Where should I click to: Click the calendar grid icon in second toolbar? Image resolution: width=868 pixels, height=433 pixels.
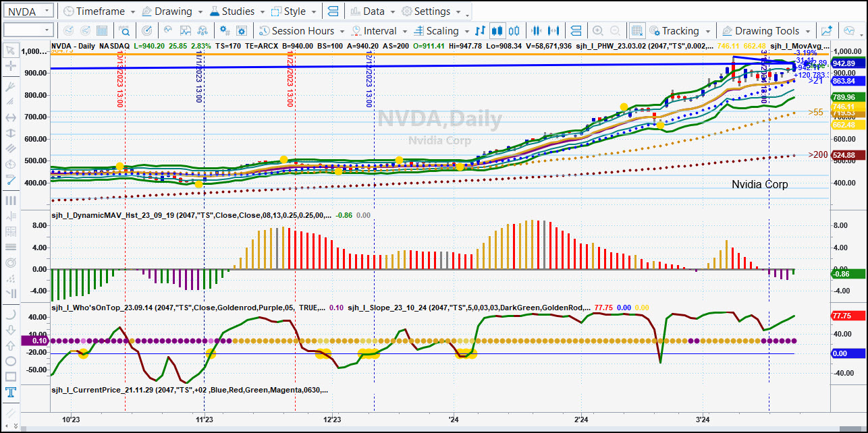(103, 30)
